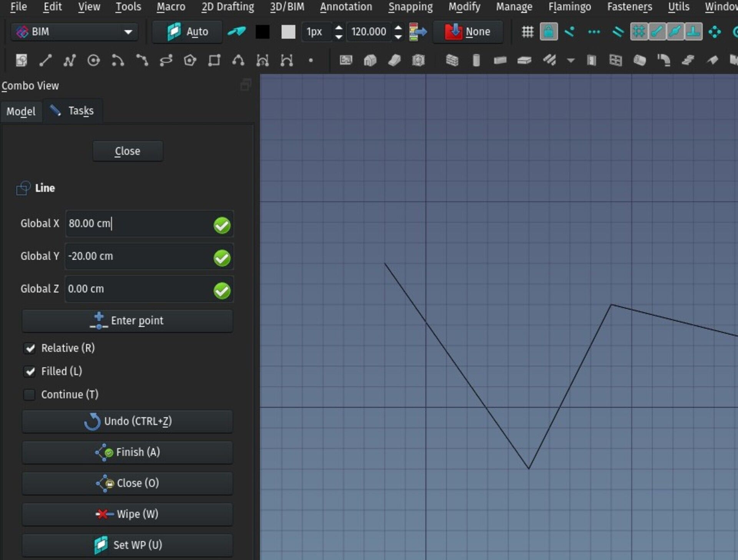Create a Pipe element
738x560 pixels.
click(640, 60)
